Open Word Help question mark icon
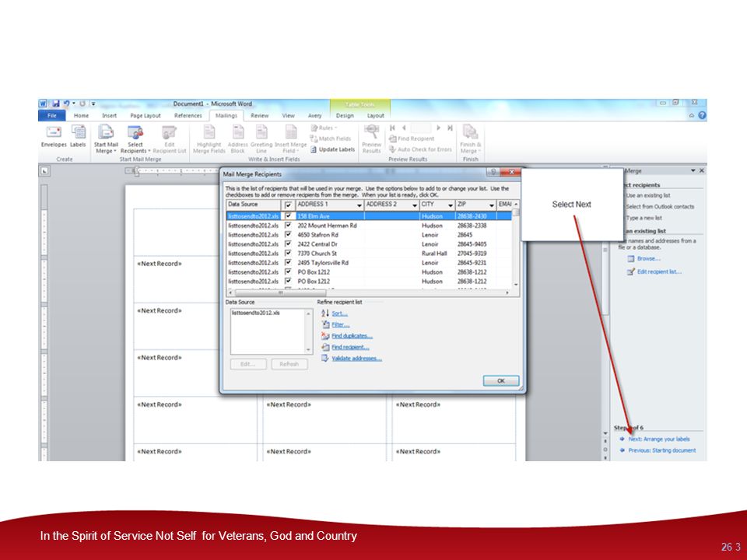Viewport: 747px width, 560px height. [x=702, y=116]
